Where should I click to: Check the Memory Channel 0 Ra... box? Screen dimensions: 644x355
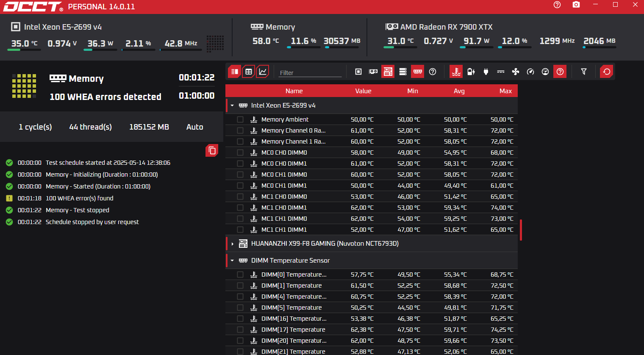tap(240, 130)
